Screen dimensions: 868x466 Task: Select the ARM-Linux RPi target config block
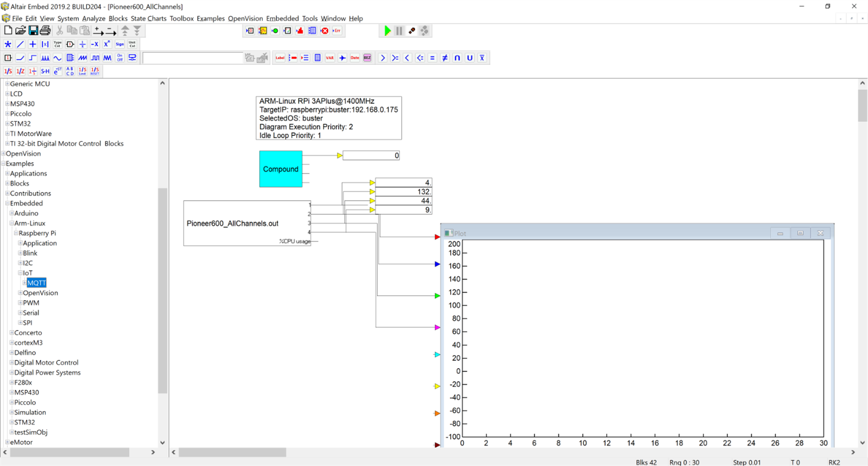point(329,118)
